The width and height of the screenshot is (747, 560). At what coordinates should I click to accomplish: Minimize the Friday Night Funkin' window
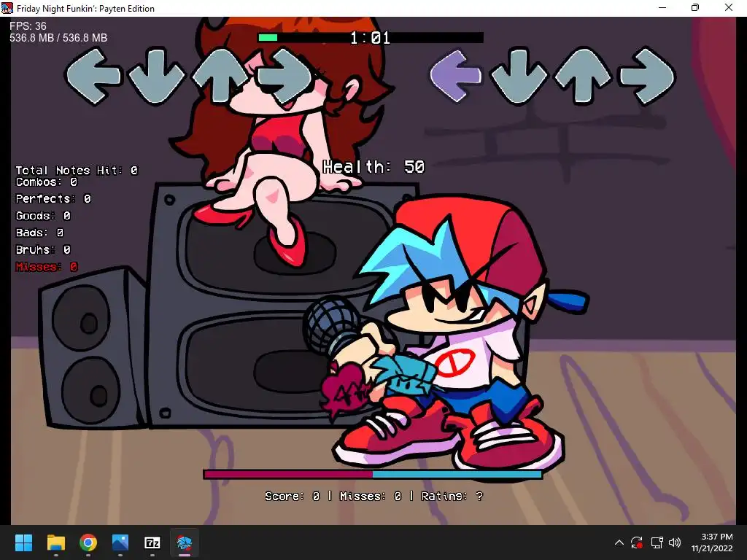(x=662, y=7)
